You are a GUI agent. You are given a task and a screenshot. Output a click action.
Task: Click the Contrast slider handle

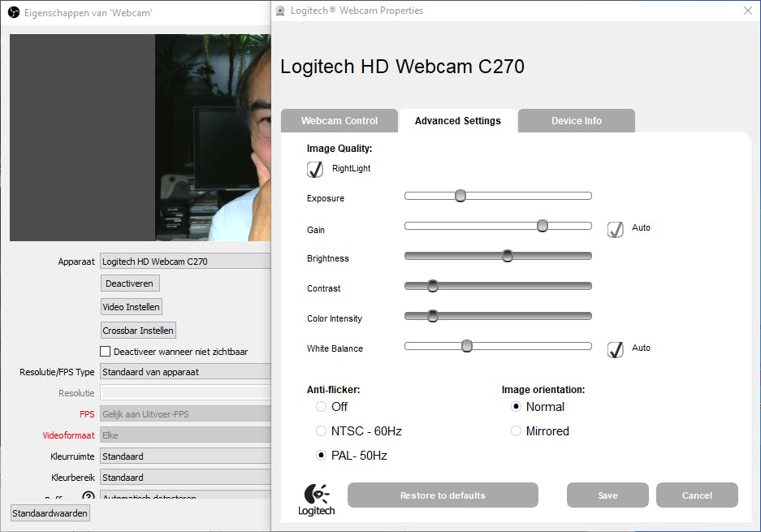click(432, 286)
